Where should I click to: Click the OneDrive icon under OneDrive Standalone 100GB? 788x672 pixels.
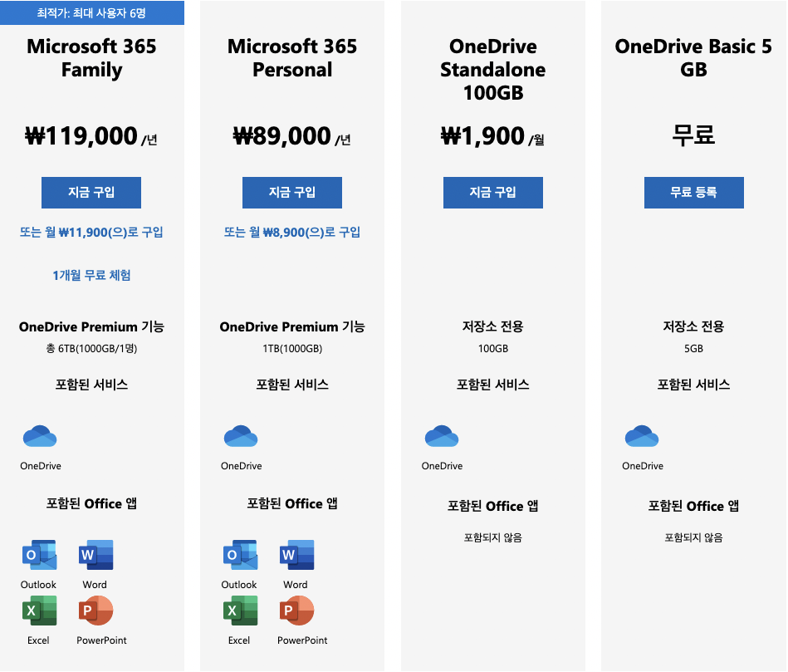point(442,436)
